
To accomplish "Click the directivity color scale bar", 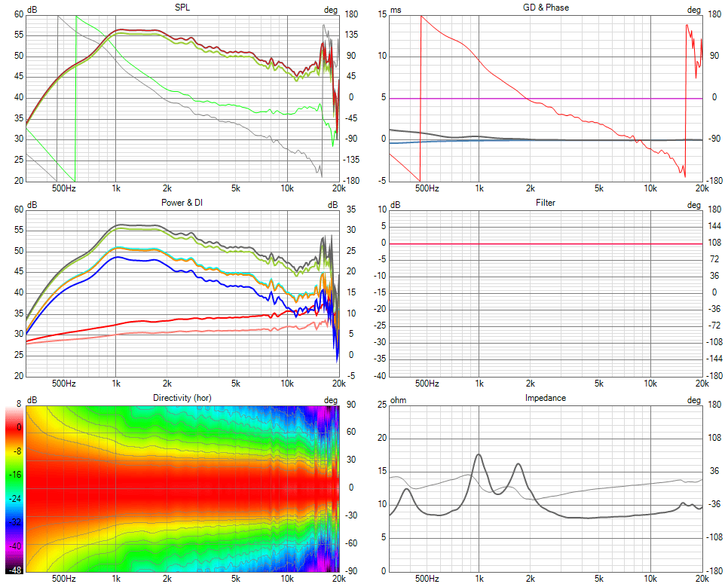I will [x=14, y=491].
